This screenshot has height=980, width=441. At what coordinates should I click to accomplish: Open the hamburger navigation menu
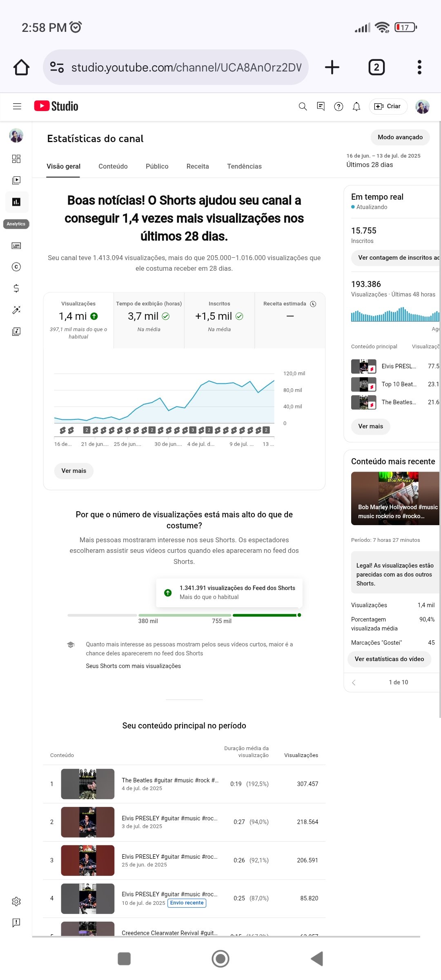tap(17, 106)
